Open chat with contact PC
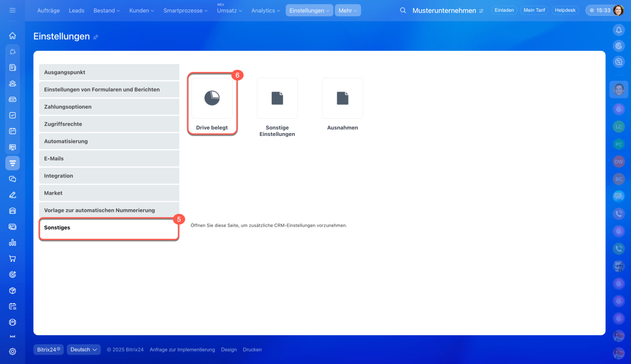Screen dimensions: 631x364 [619, 144]
